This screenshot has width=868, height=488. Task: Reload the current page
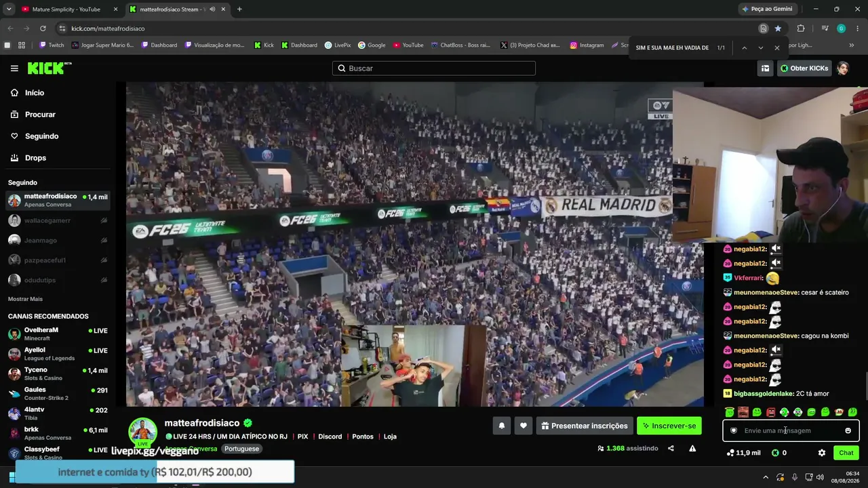click(x=43, y=28)
